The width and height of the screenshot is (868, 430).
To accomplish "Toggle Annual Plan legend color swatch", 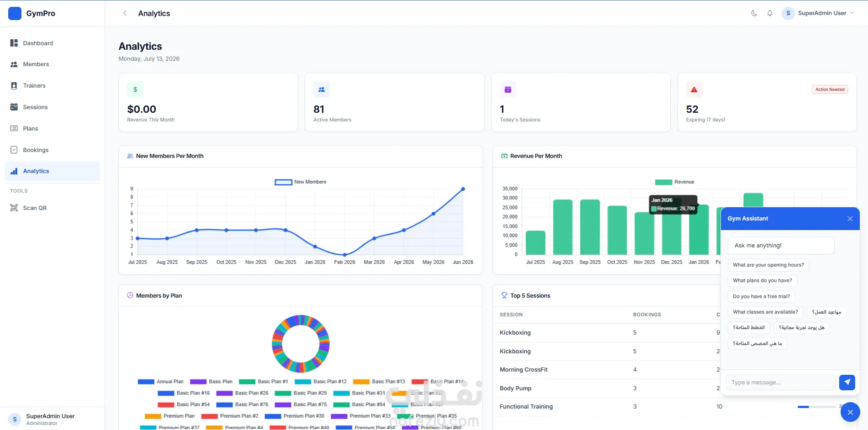I will (x=146, y=382).
